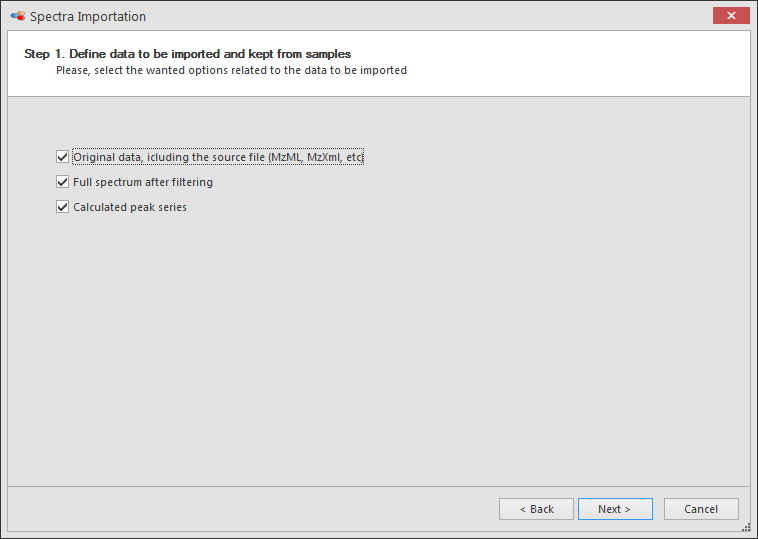758x539 pixels.
Task: Click the empty gray area below the checkboxes
Action: (379, 348)
